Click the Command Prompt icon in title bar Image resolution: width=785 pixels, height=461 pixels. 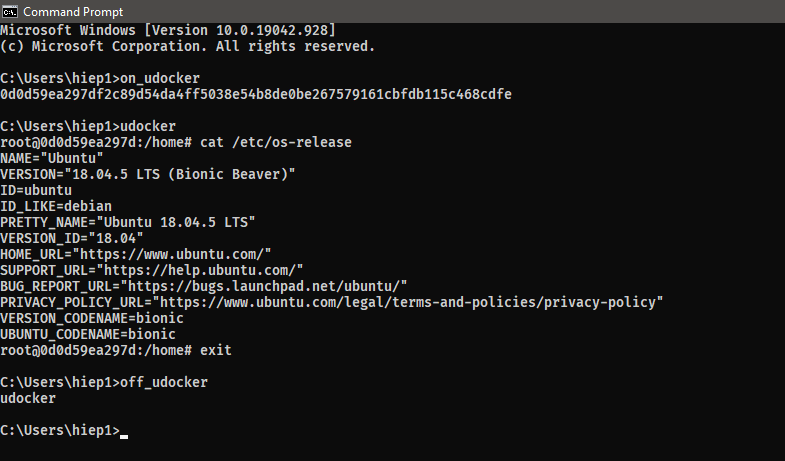pyautogui.click(x=11, y=11)
